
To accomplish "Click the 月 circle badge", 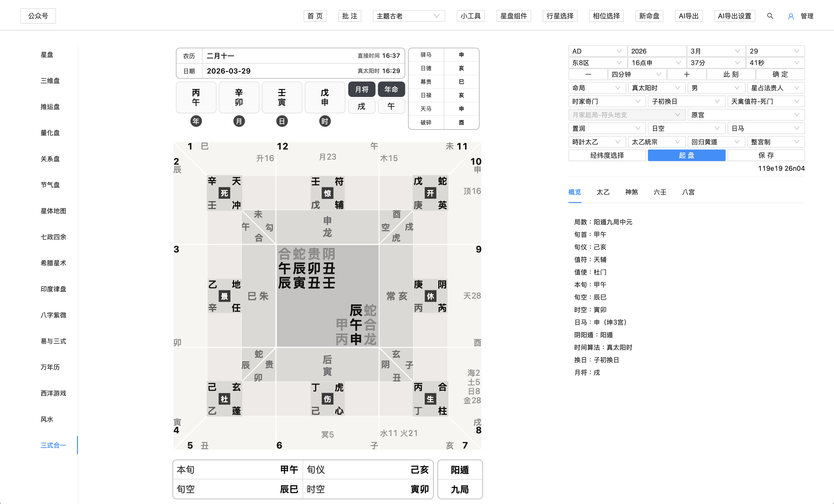I will [x=239, y=121].
